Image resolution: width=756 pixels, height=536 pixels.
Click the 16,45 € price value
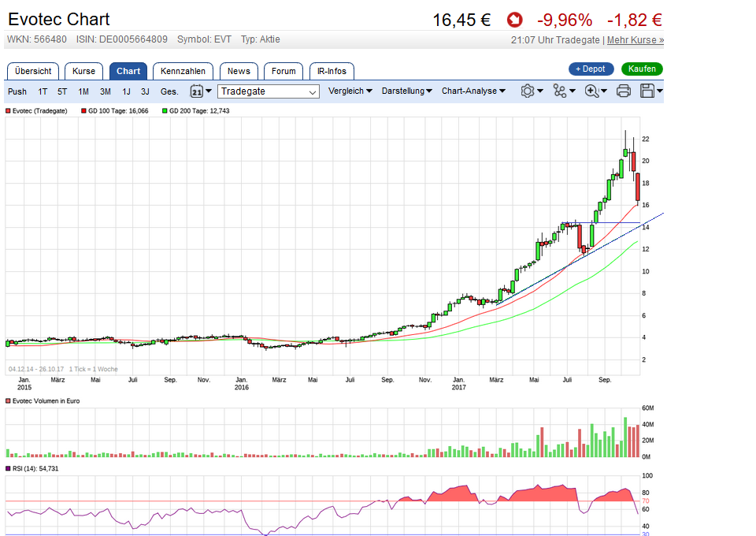[461, 20]
